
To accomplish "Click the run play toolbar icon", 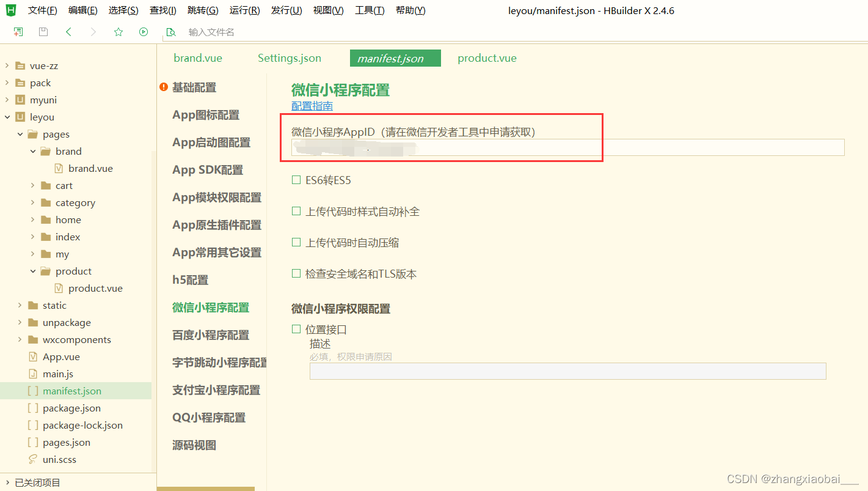I will click(x=144, y=32).
